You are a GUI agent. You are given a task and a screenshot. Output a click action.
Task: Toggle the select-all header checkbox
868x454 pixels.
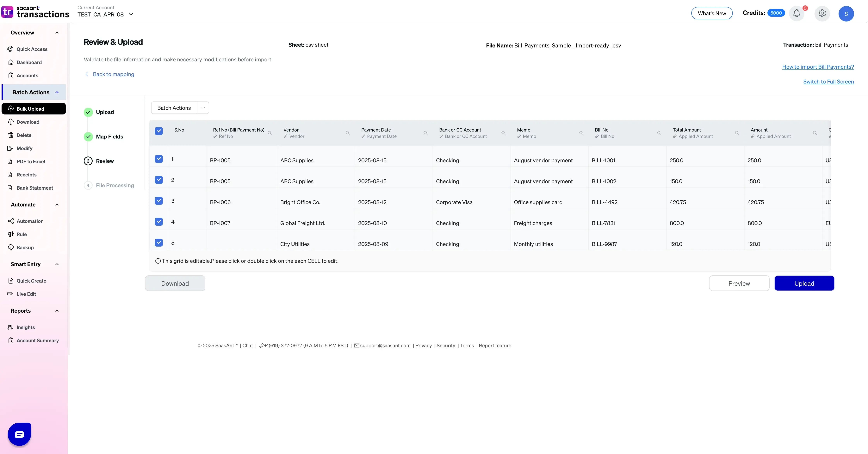[159, 131]
